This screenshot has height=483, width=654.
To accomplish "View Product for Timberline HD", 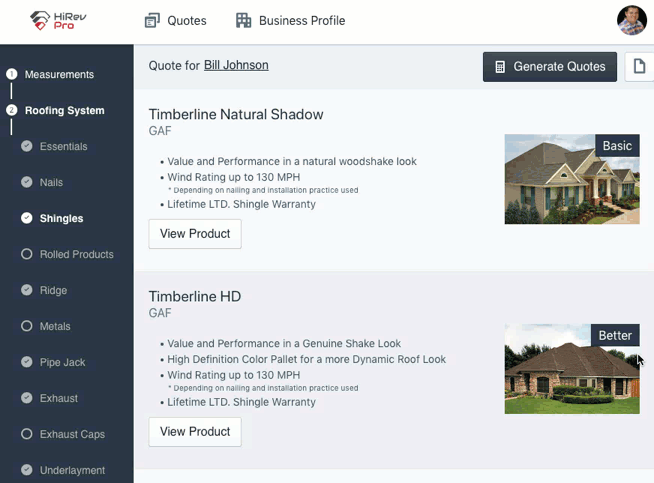I will 195,432.
